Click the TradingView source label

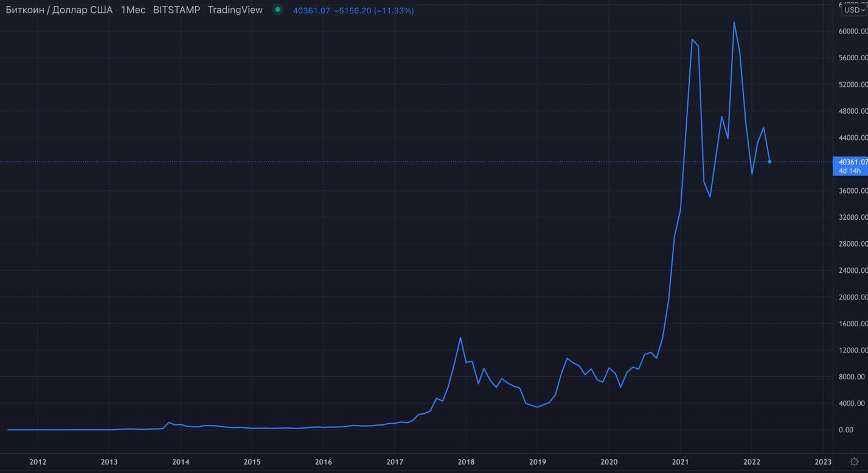[235, 10]
